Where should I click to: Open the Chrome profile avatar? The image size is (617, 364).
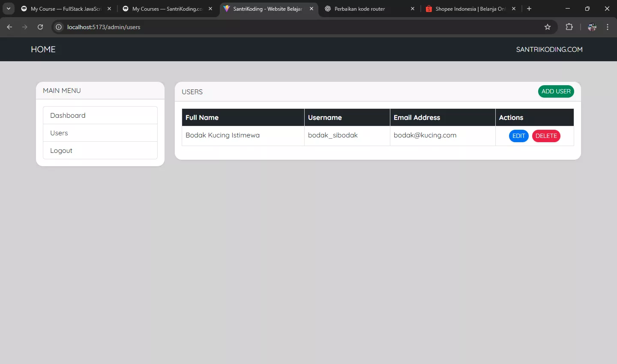592,27
